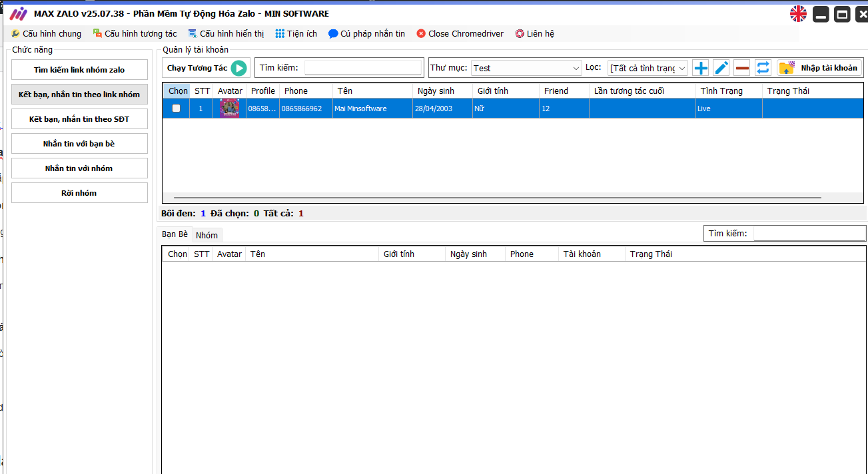Tick the checkbox for account row 1
This screenshot has height=474, width=868.
(x=177, y=109)
